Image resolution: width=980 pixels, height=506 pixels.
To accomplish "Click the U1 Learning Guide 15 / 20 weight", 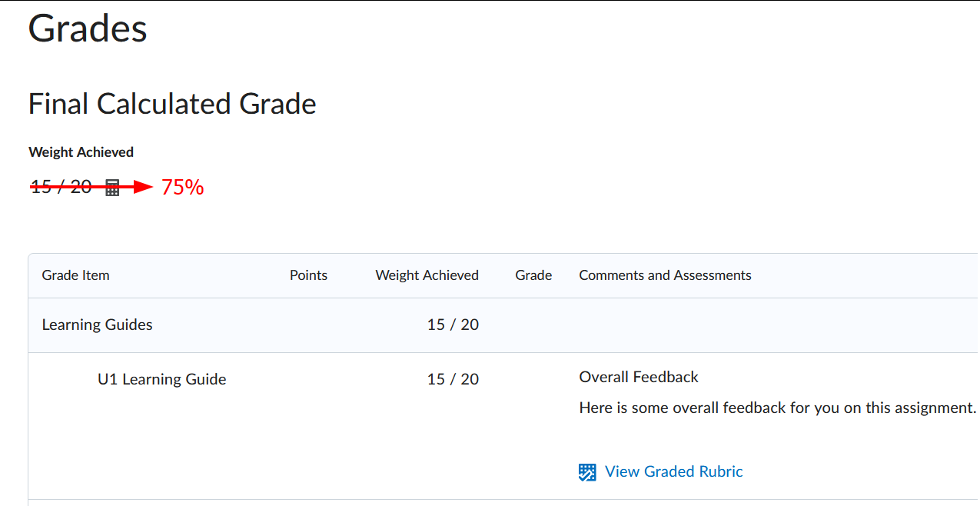I will tap(453, 379).
